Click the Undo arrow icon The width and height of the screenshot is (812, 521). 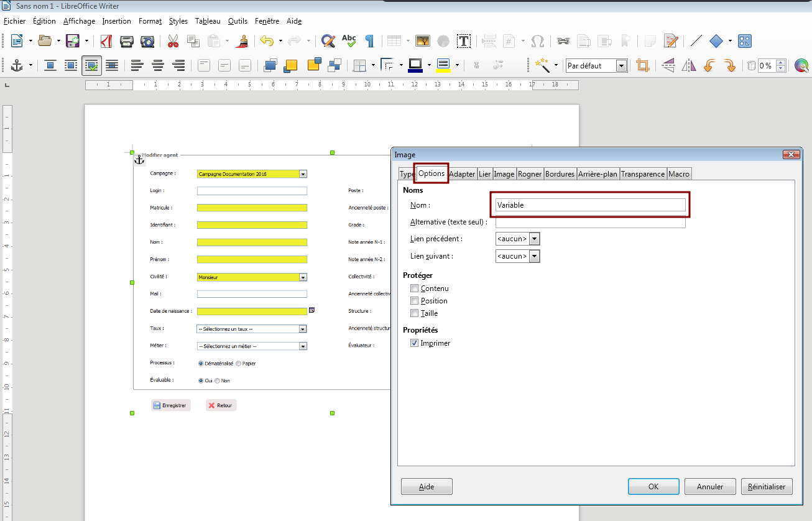[x=267, y=41]
